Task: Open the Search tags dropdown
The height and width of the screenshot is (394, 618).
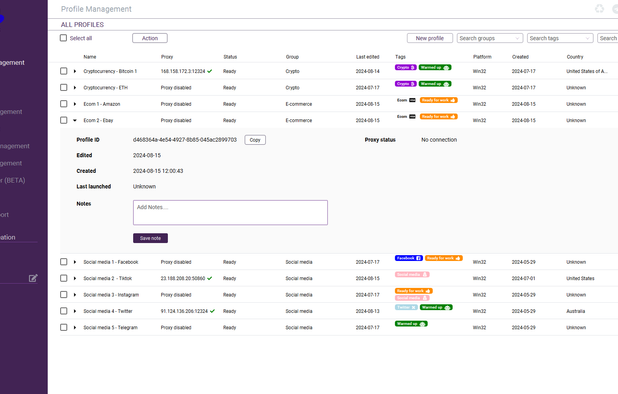Action: [560, 38]
